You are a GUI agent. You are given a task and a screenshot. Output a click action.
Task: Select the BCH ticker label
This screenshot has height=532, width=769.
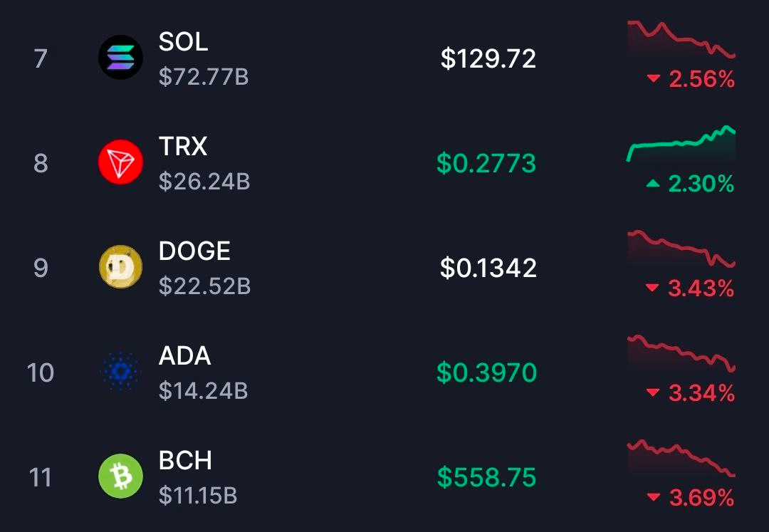click(x=185, y=461)
